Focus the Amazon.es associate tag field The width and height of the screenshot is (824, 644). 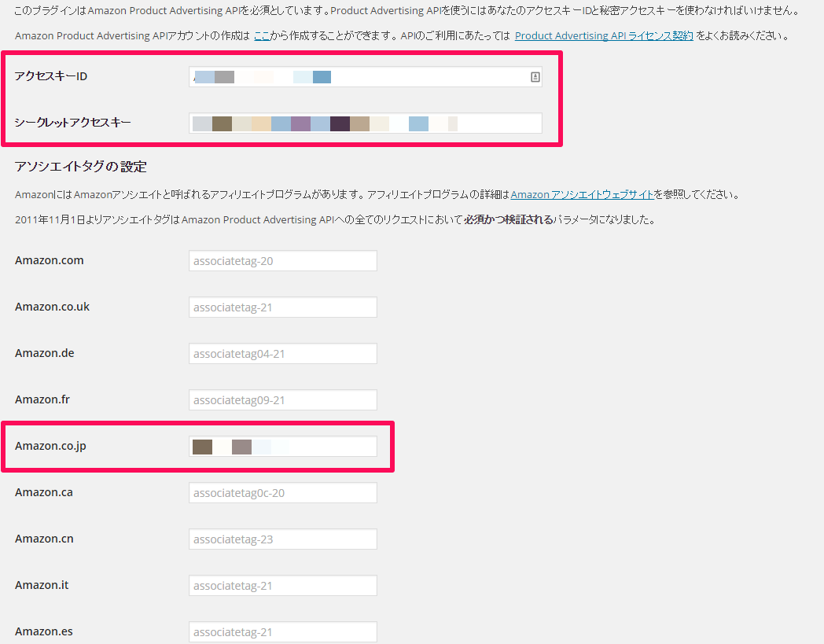coord(283,631)
